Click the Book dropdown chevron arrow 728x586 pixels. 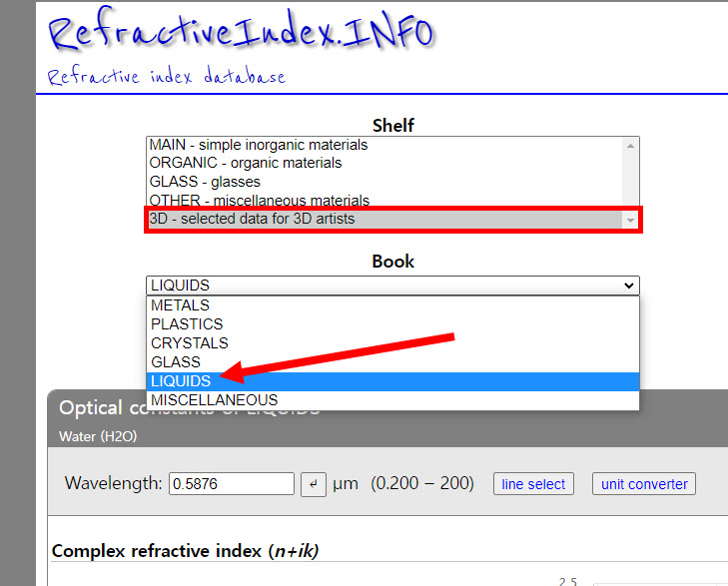pos(629,286)
